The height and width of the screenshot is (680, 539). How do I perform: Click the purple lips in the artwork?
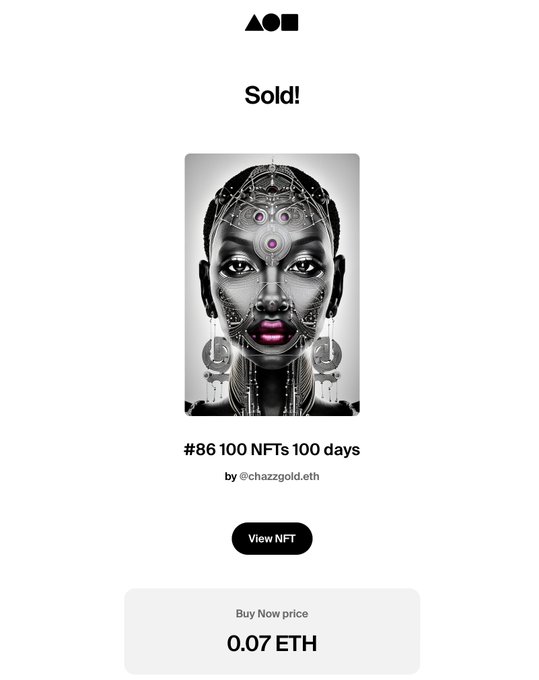pos(272,331)
